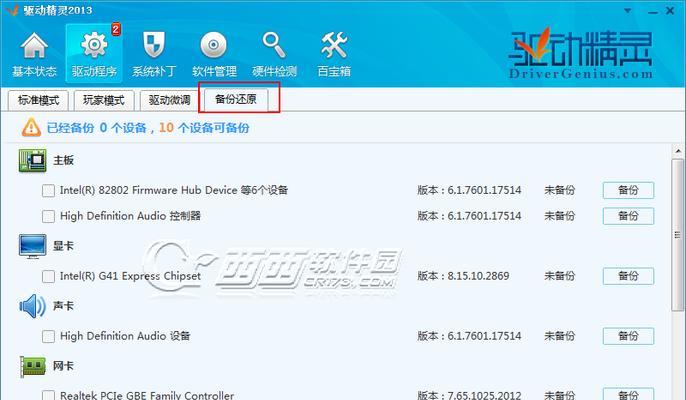Screen dimensions: 686x400
Task: Switch to the 驱动微调 tab
Action: [x=169, y=100]
